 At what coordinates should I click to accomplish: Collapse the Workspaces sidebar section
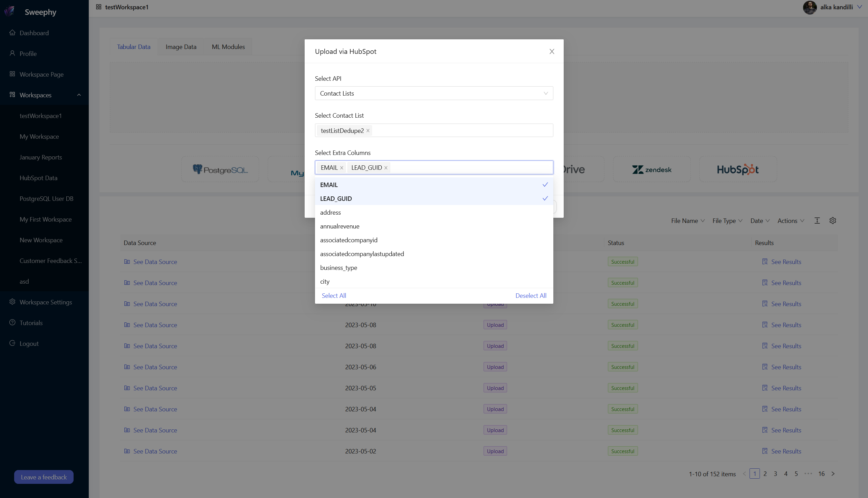click(x=79, y=95)
